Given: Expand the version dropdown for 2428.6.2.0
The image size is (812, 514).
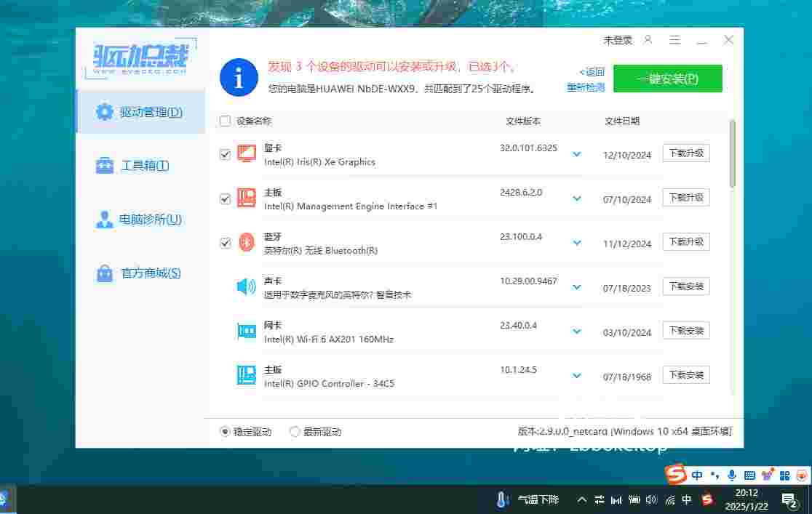Looking at the screenshot, I should tap(577, 198).
